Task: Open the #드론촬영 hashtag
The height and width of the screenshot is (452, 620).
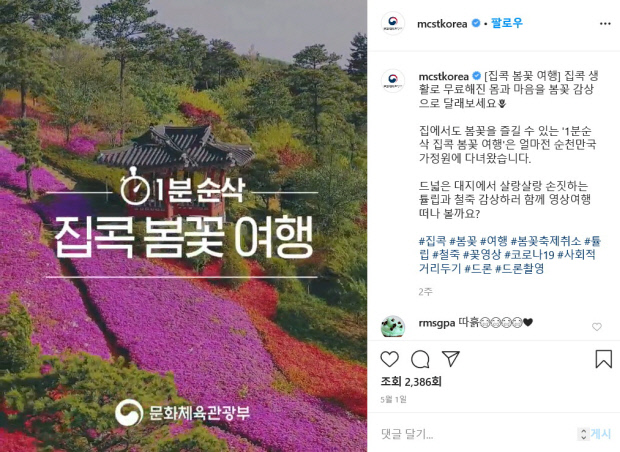Action: tap(520, 269)
